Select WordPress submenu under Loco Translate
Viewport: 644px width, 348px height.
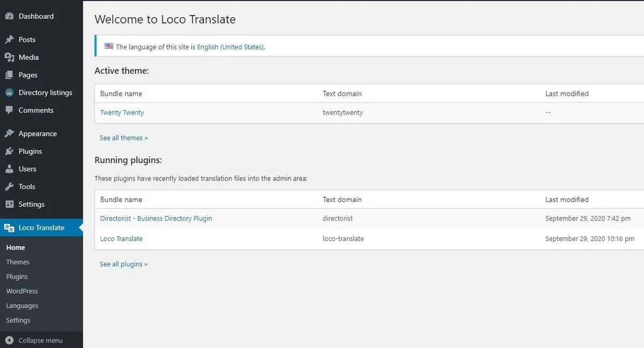(x=22, y=291)
